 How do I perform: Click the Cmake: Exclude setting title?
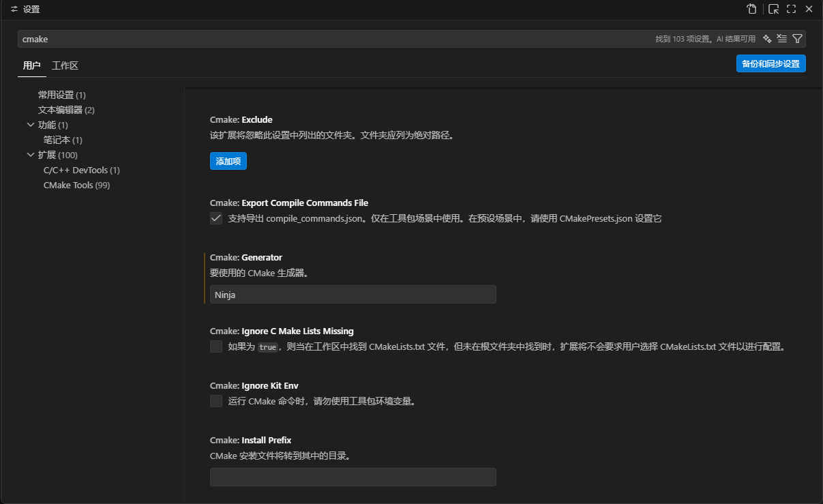(x=241, y=120)
